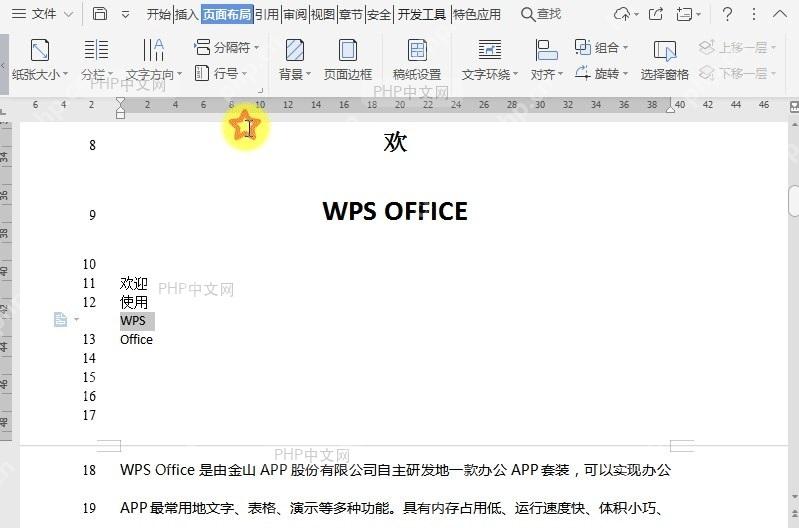Screen dimensions: 799x528
Task: Click the paragraph layout icon beside WPS
Action: point(60,320)
